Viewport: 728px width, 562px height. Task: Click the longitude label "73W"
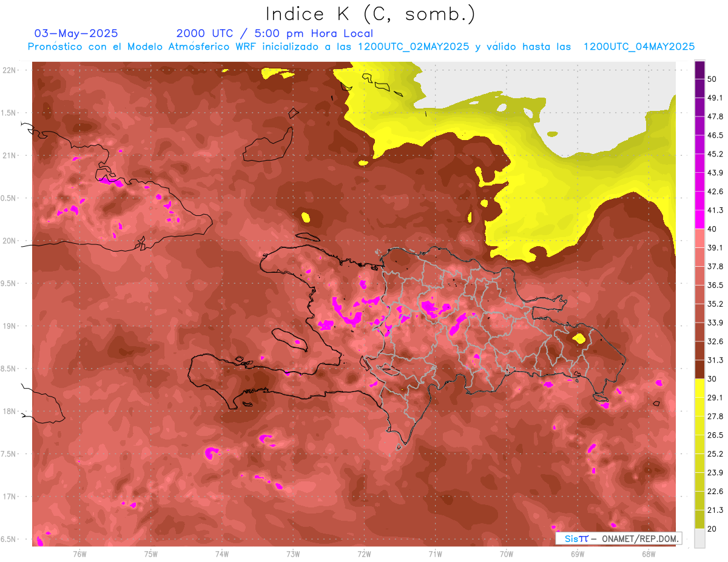[x=293, y=554]
